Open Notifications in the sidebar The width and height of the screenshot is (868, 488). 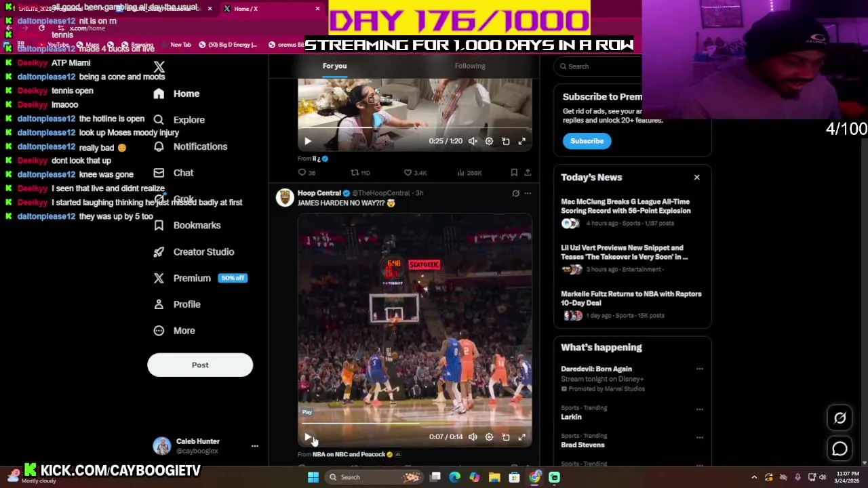point(190,146)
